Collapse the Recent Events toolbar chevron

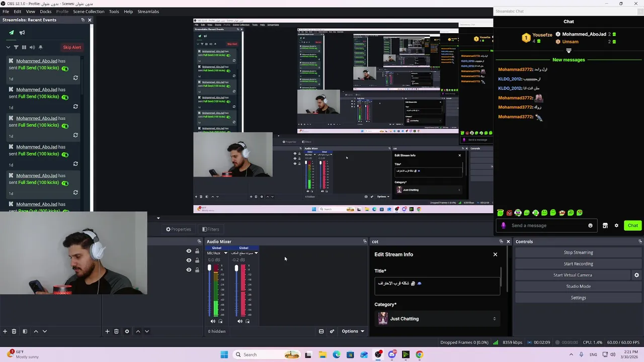[x=8, y=47]
